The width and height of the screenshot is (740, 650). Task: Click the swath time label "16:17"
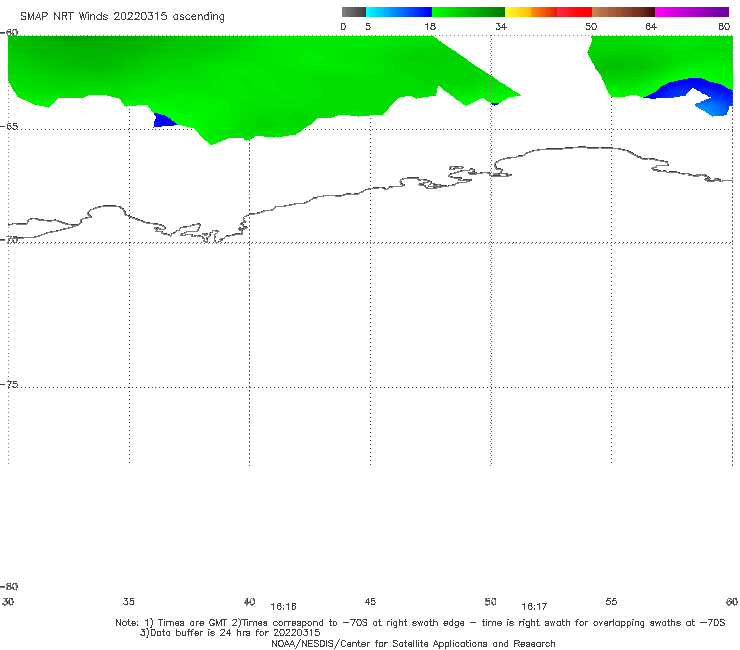click(x=534, y=607)
